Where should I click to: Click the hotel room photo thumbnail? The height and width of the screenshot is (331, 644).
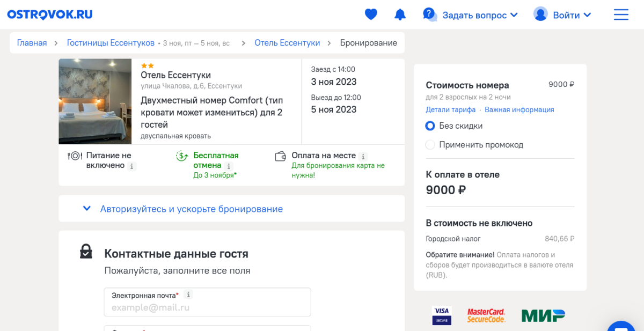95,101
